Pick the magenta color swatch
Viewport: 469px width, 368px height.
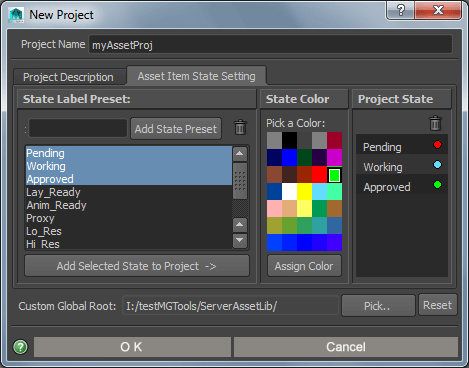(x=334, y=157)
